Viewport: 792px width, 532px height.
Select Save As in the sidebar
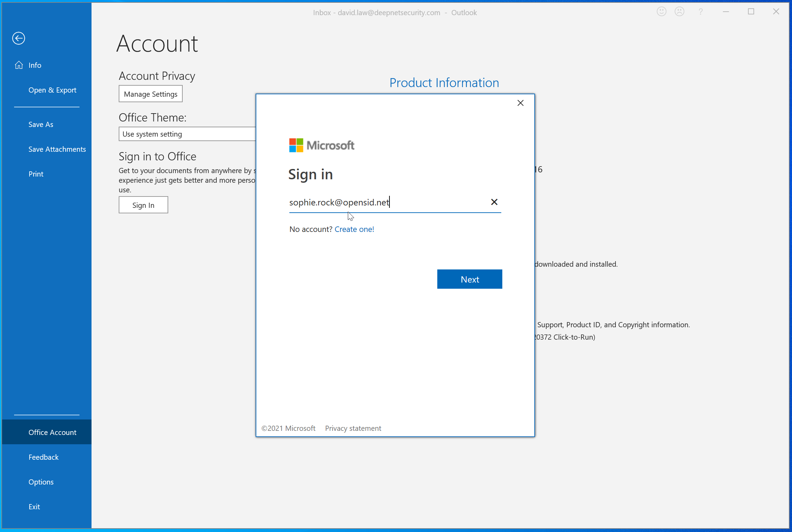click(x=41, y=125)
